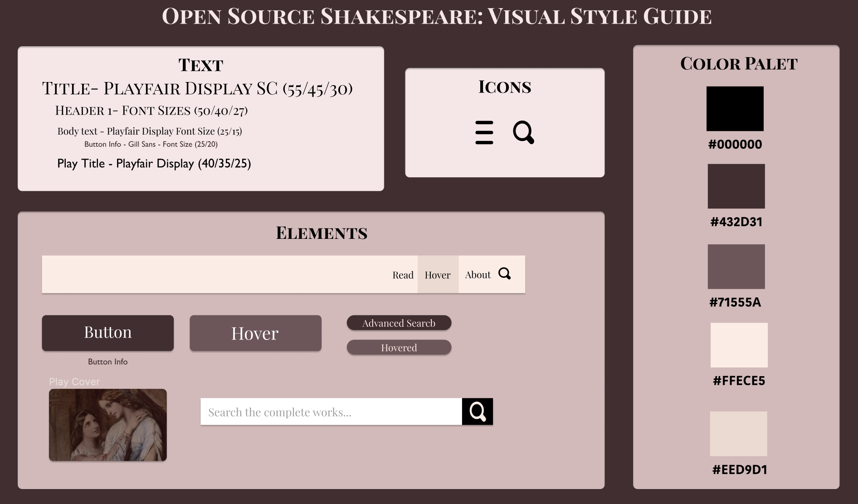The width and height of the screenshot is (858, 504).
Task: Click the 'Title- Playfair Display SC (55/45/30)' line
Action: 197,89
